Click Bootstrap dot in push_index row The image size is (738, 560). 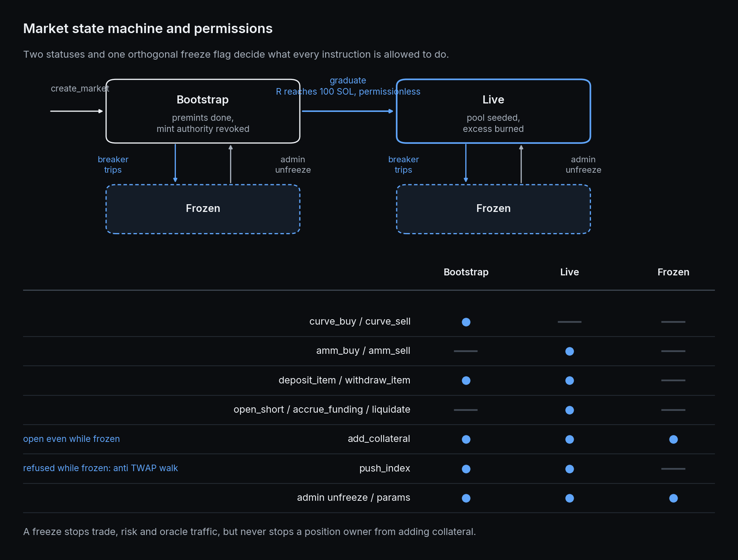tap(466, 469)
